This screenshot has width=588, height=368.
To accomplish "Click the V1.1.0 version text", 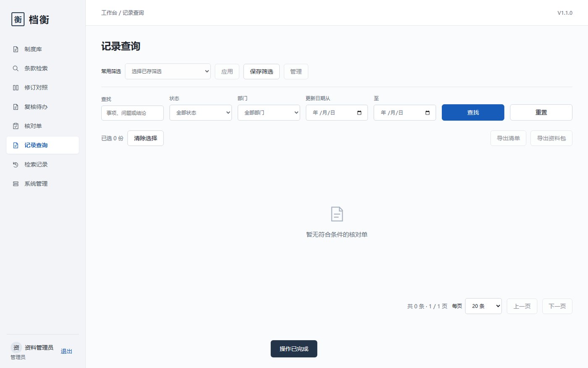I will (x=565, y=13).
